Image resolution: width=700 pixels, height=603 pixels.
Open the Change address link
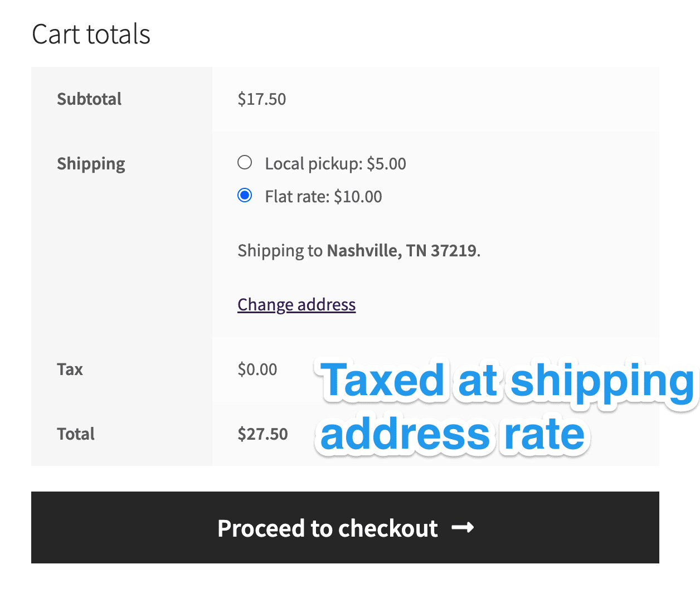296,305
